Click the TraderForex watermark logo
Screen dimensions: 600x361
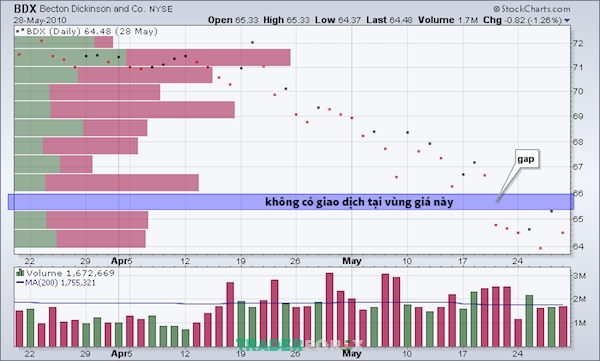(x=299, y=344)
